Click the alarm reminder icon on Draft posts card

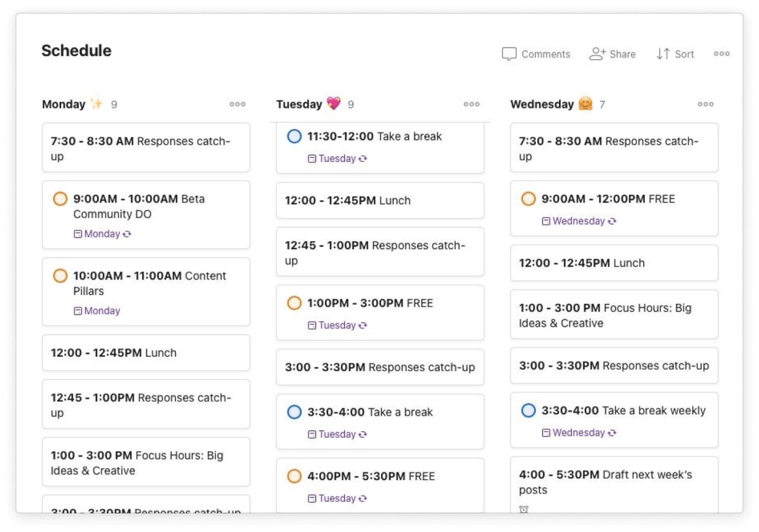[x=524, y=509]
